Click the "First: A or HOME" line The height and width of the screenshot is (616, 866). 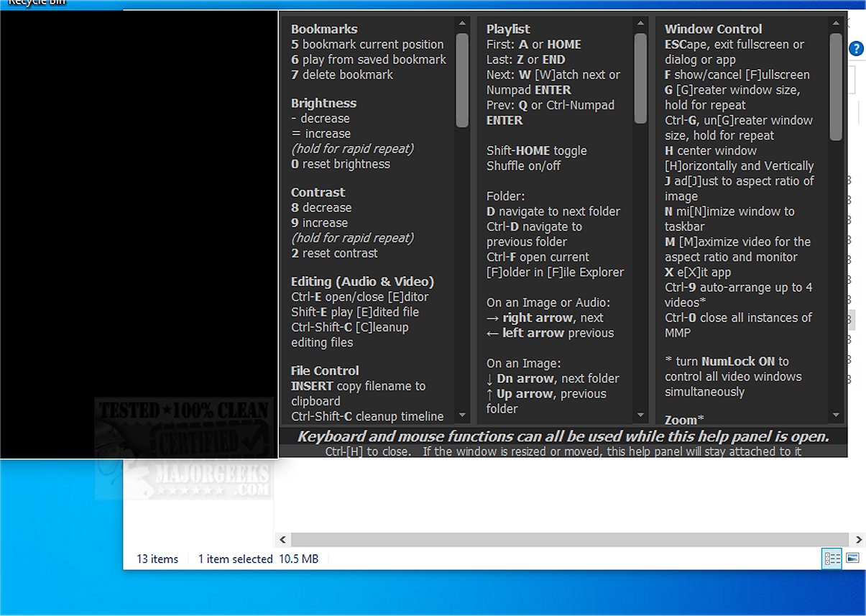click(534, 45)
